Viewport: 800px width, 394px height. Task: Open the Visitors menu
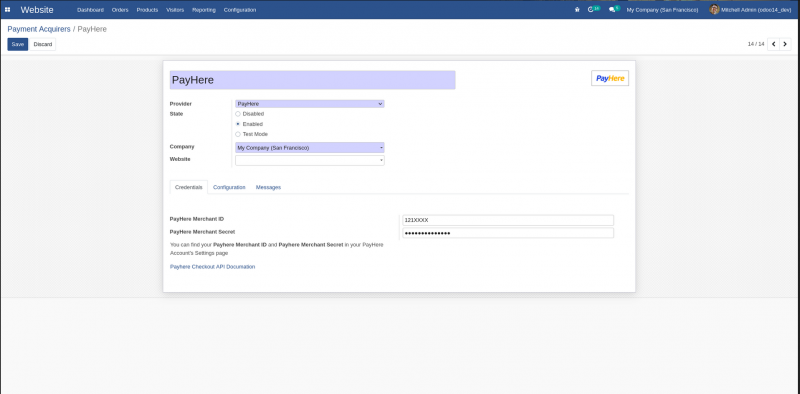coord(175,10)
